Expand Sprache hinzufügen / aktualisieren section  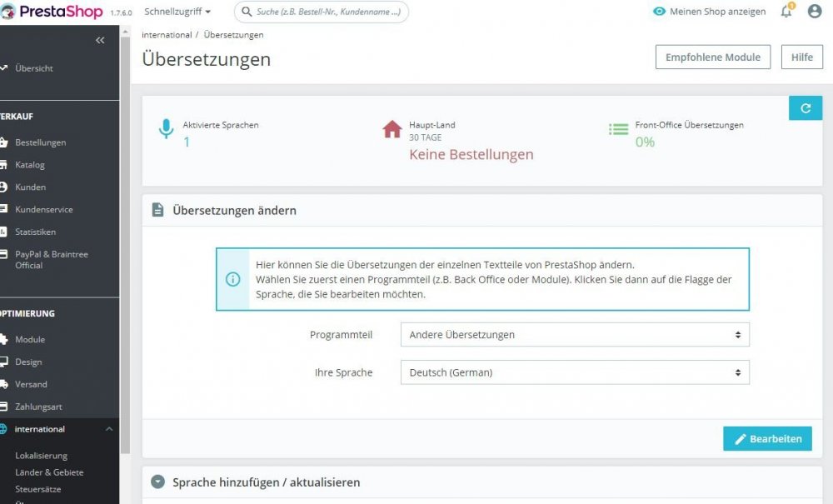pos(157,482)
